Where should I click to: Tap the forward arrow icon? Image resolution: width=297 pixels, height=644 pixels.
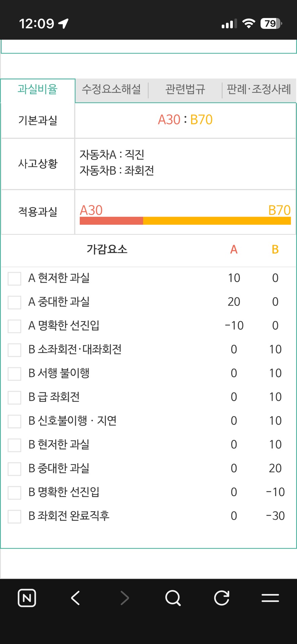(125, 598)
